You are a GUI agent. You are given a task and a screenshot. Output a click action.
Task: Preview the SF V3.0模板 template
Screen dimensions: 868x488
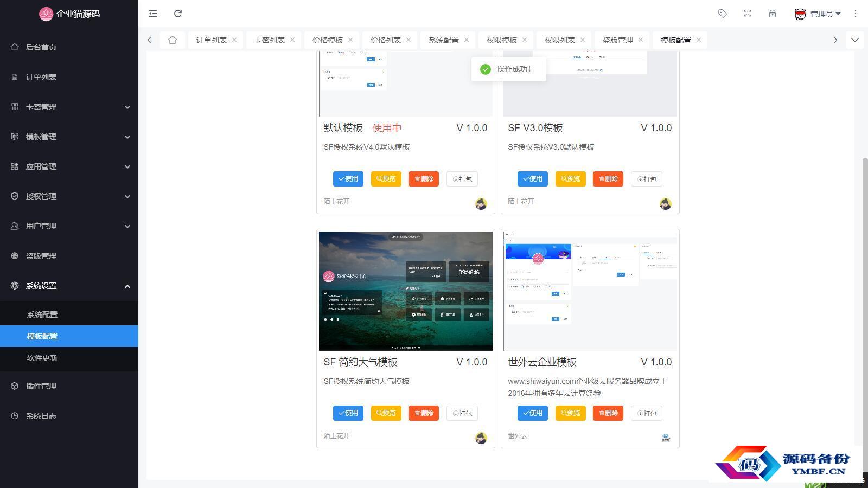pyautogui.click(x=571, y=179)
